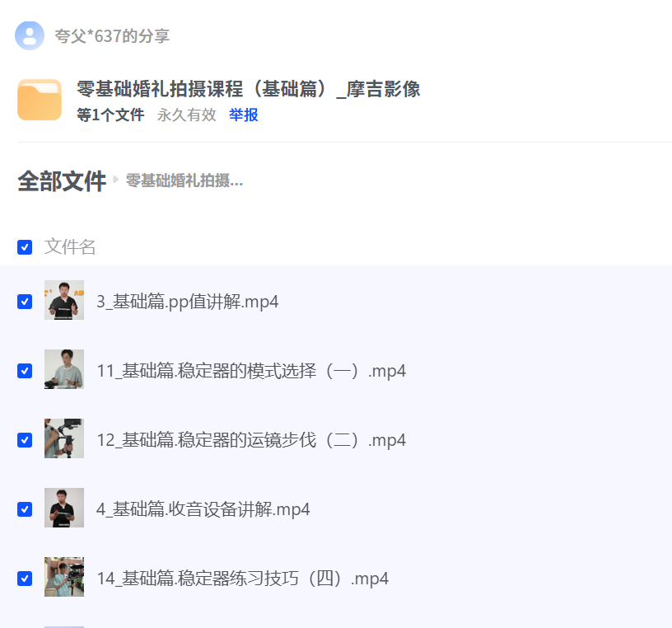
Task: Open file 3_基础篇.pp值讲解.mp4
Action: [189, 302]
